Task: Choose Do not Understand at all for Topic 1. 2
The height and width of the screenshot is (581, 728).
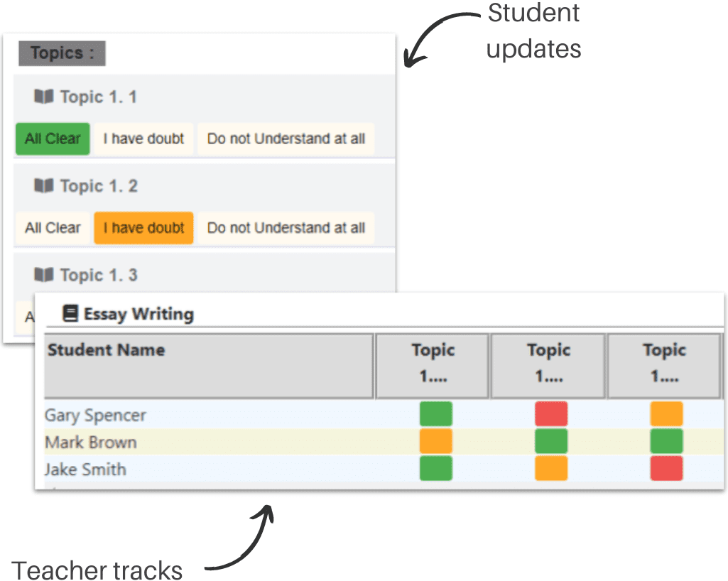Action: 286,227
